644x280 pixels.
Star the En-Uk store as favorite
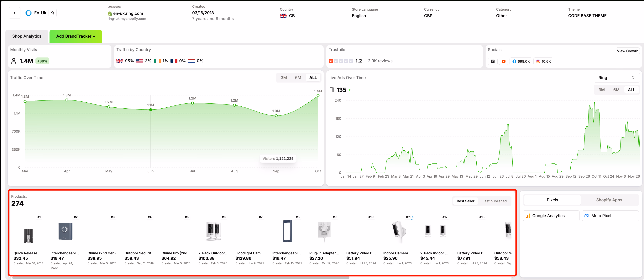[x=53, y=13]
